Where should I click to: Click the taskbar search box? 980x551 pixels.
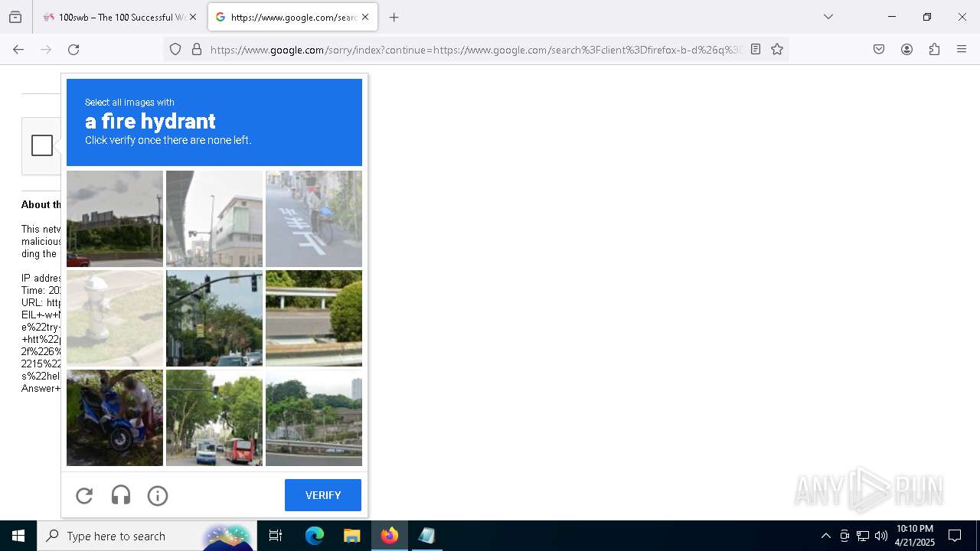(147, 536)
